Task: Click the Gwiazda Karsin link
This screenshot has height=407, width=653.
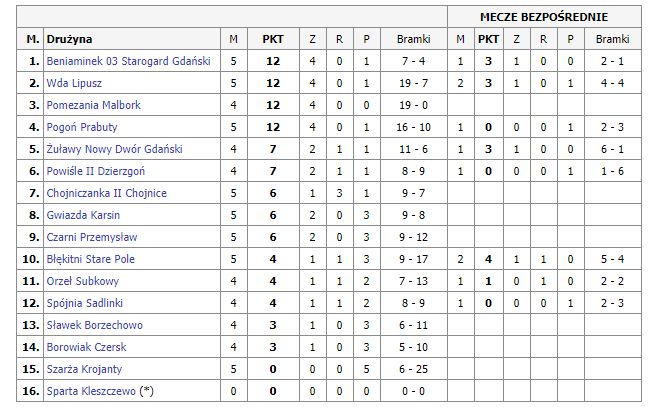Action: (x=83, y=215)
